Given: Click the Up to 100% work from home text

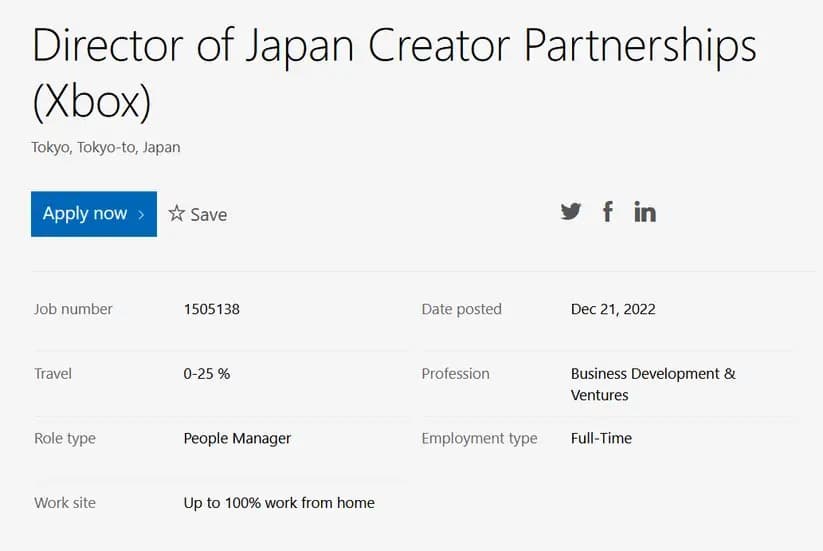Looking at the screenshot, I should [279, 502].
